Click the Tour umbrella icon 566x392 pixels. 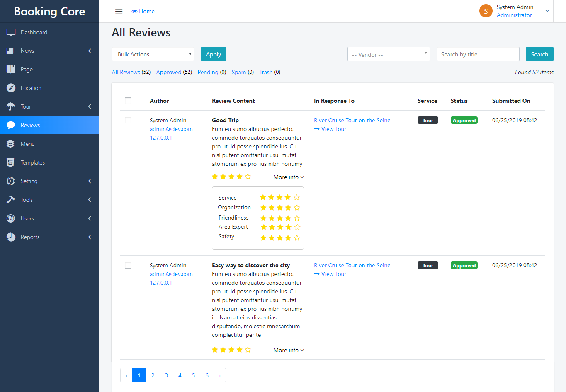(x=11, y=106)
